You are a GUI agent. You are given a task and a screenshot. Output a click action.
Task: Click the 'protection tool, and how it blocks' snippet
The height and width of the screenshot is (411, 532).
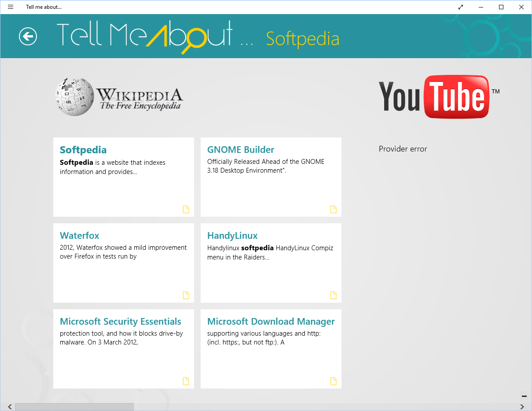pos(121,338)
